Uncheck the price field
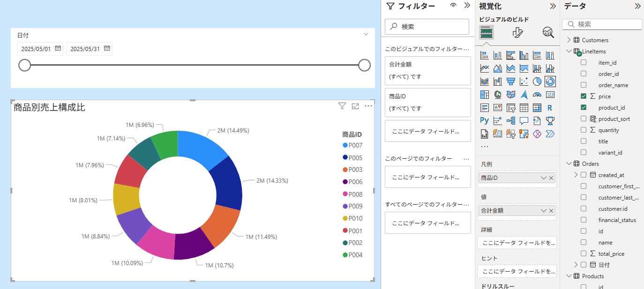 pyautogui.click(x=584, y=96)
